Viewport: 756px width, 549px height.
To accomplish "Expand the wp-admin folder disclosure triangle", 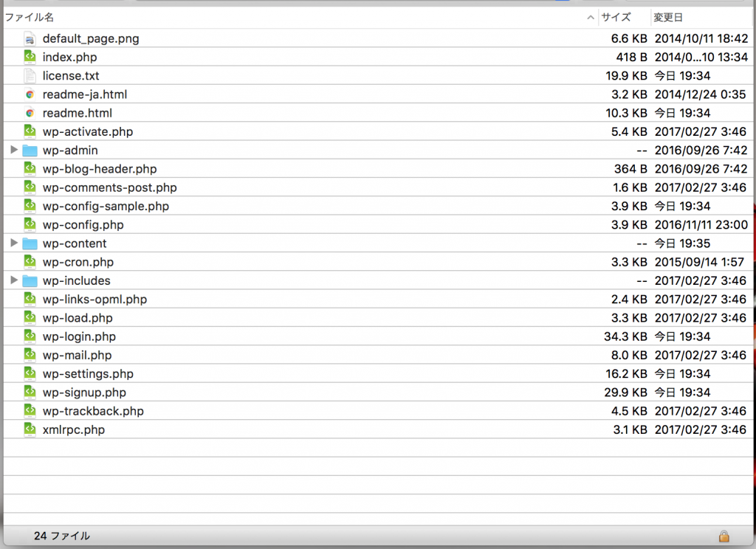I will tap(13, 151).
